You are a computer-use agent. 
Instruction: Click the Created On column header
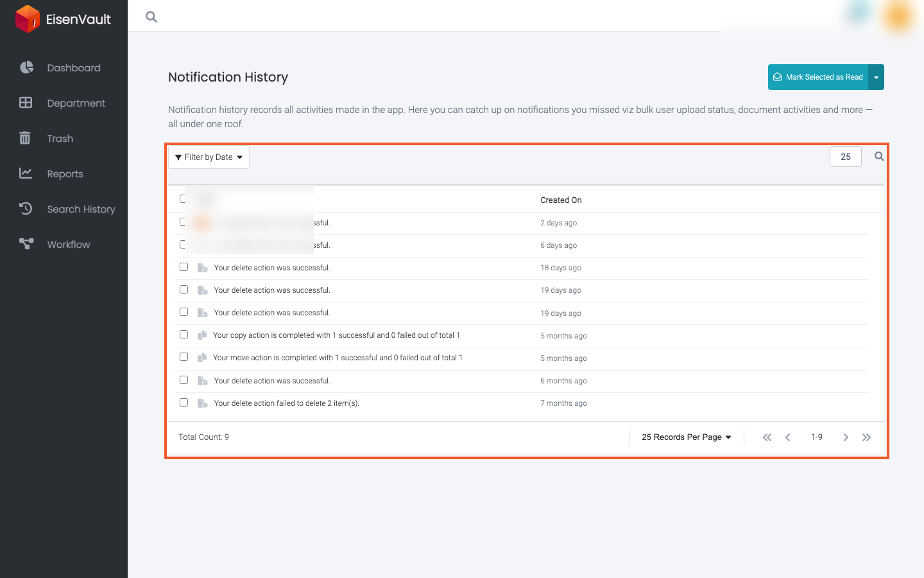[x=561, y=200]
